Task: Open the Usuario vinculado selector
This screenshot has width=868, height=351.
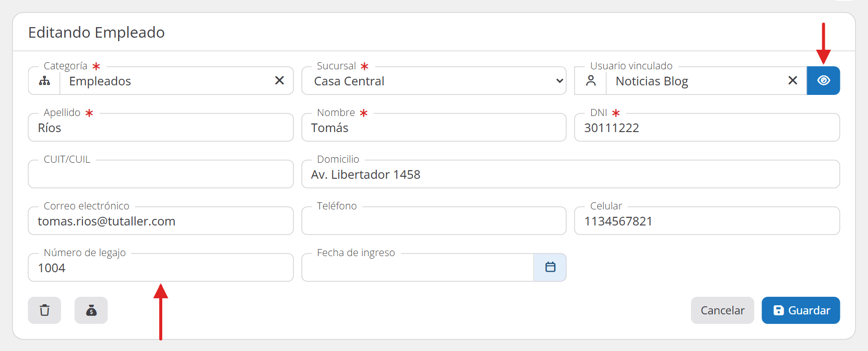Action: click(696, 81)
